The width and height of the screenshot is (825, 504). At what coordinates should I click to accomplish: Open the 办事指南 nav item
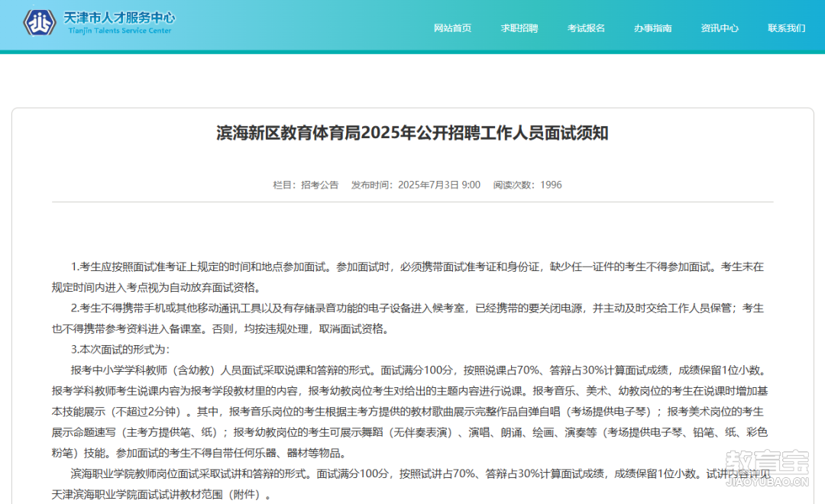click(653, 28)
